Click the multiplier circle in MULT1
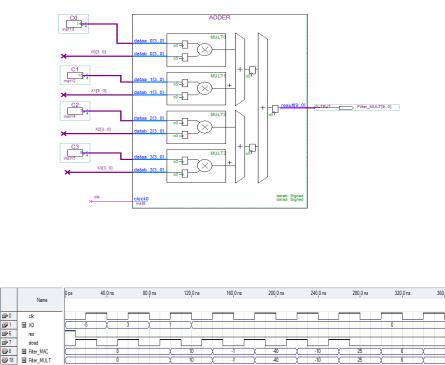 pyautogui.click(x=205, y=88)
